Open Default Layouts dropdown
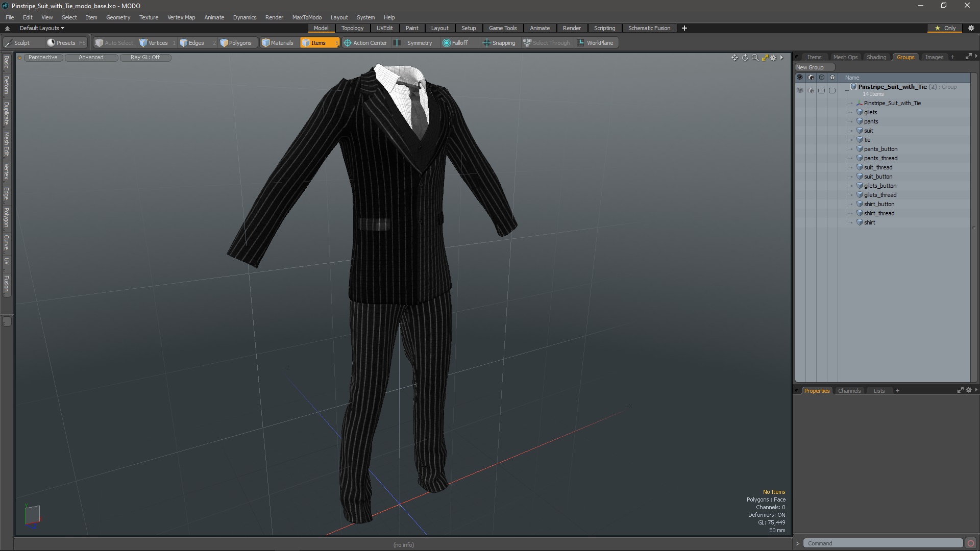Screen dimensions: 980x551 pyautogui.click(x=42, y=28)
